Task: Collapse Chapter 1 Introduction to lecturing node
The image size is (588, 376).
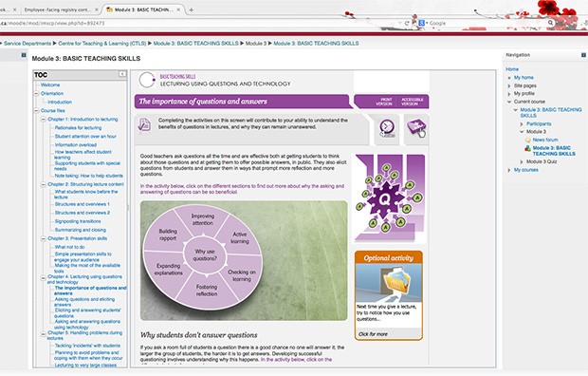Action: coord(44,120)
